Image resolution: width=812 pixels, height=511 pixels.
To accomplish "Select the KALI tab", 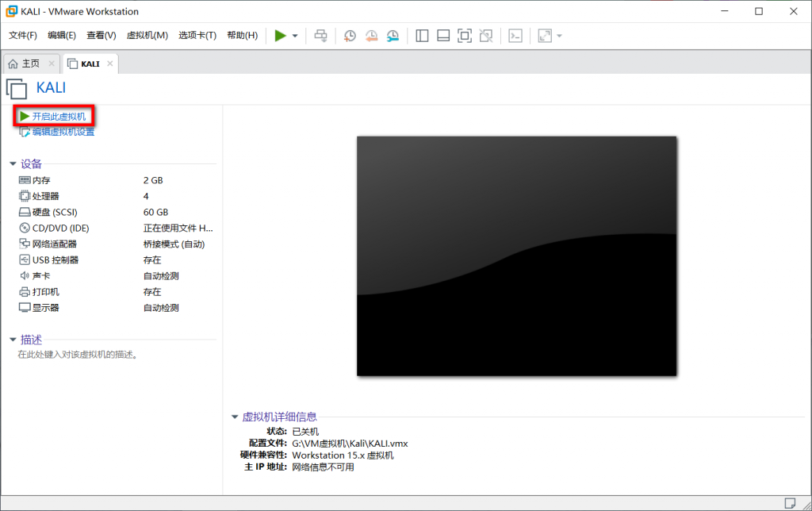I will pyautogui.click(x=90, y=63).
